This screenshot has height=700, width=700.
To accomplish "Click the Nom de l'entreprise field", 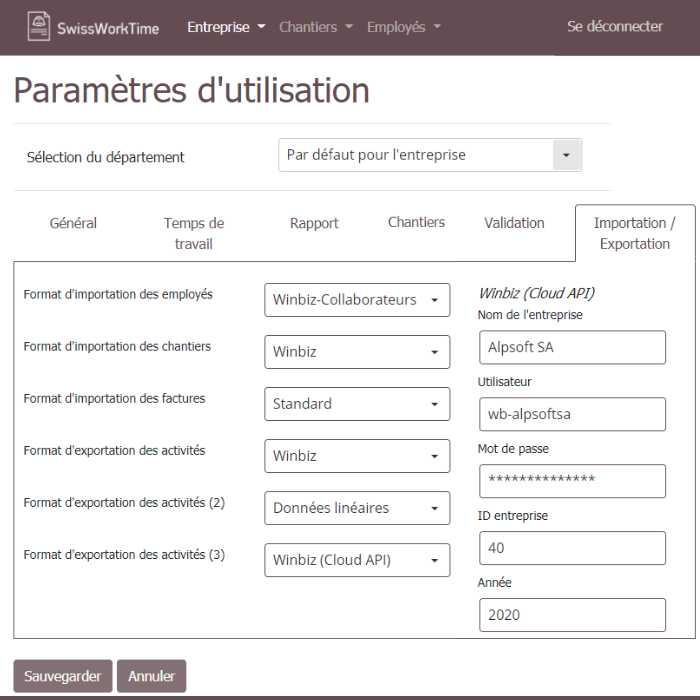I will click(571, 348).
